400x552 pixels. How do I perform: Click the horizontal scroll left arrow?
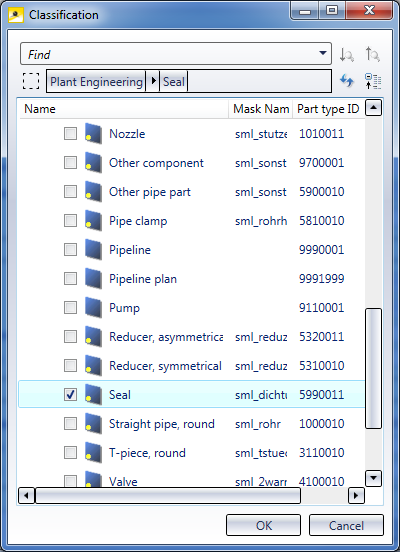(26, 495)
